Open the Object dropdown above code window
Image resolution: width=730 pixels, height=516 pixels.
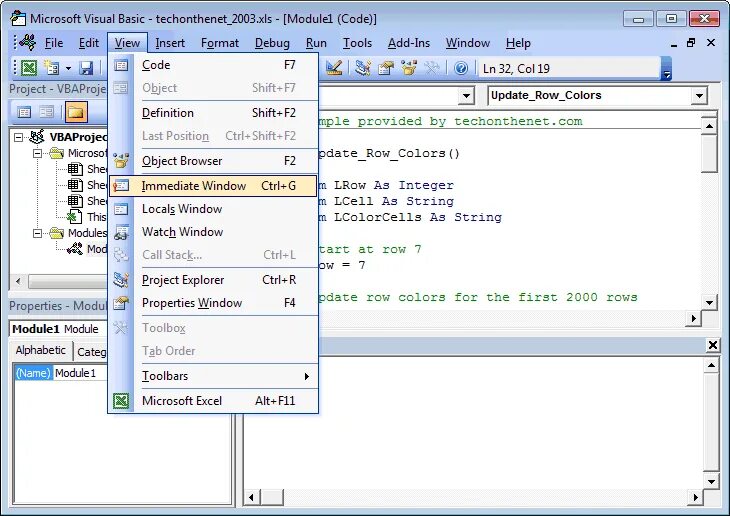click(466, 96)
